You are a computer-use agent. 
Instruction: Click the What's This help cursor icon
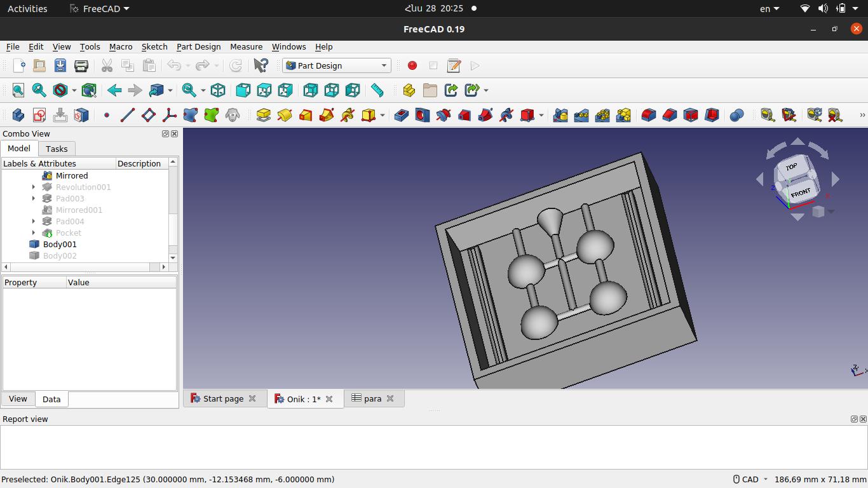pyautogui.click(x=261, y=65)
